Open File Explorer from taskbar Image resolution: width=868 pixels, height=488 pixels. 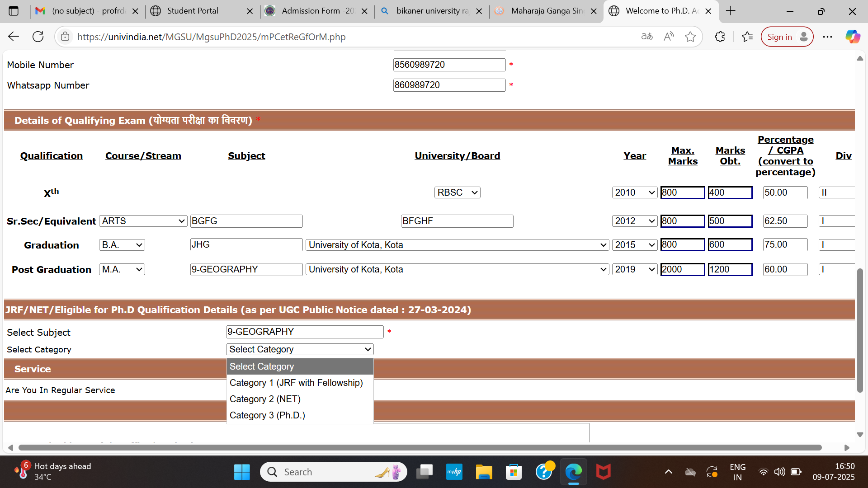pos(484,472)
